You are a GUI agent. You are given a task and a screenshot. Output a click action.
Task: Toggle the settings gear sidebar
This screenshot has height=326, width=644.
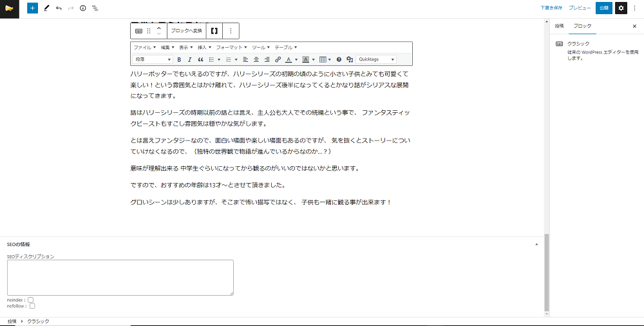point(621,8)
